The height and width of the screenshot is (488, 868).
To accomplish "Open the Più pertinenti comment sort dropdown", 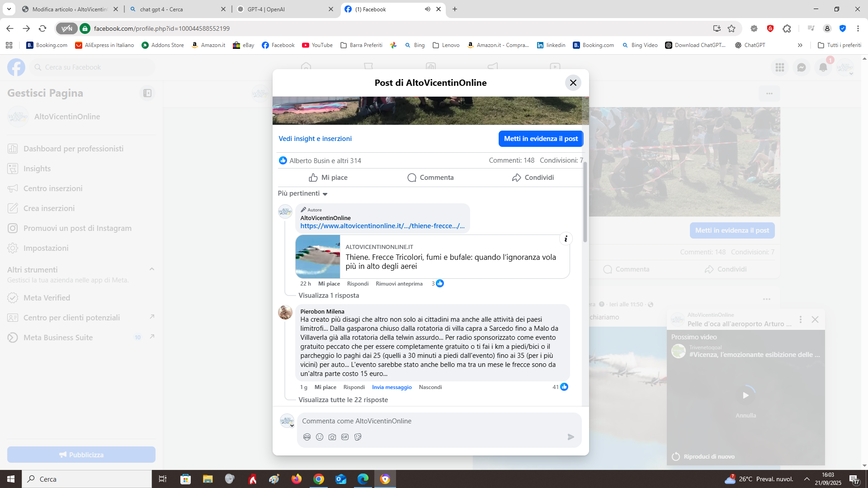I will pos(303,193).
